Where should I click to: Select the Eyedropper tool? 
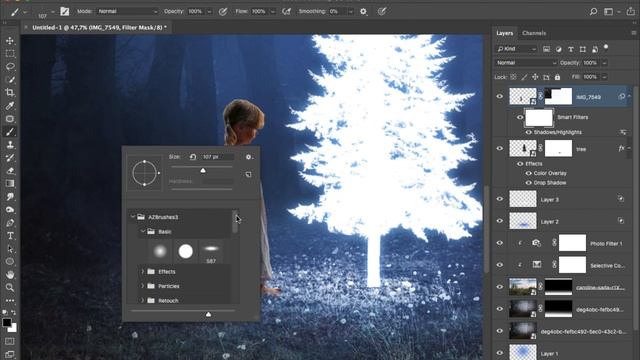point(10,106)
